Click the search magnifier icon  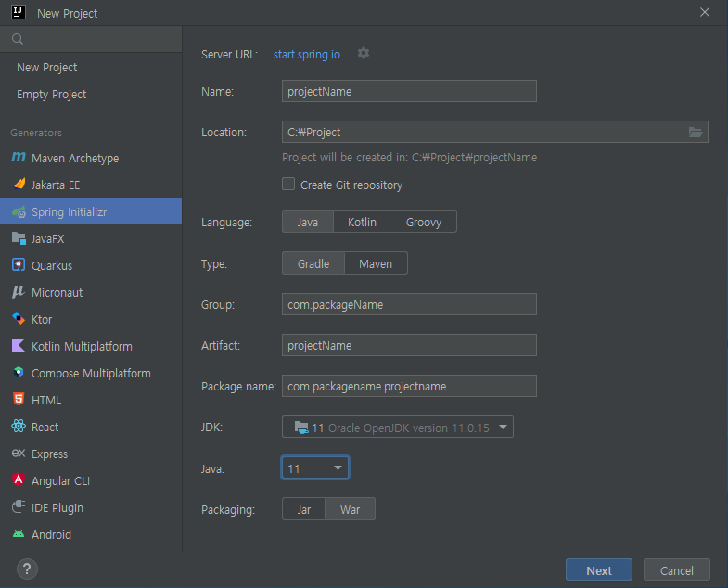18,39
